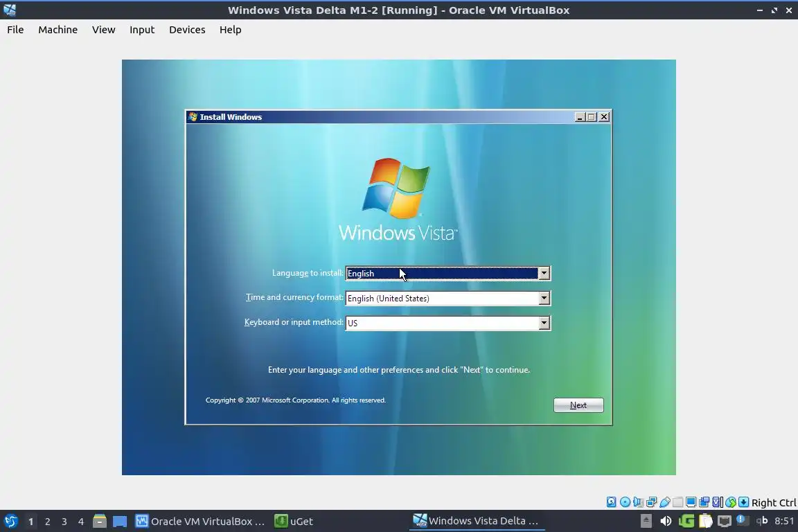
Task: Open the Input menu
Action: (x=142, y=30)
